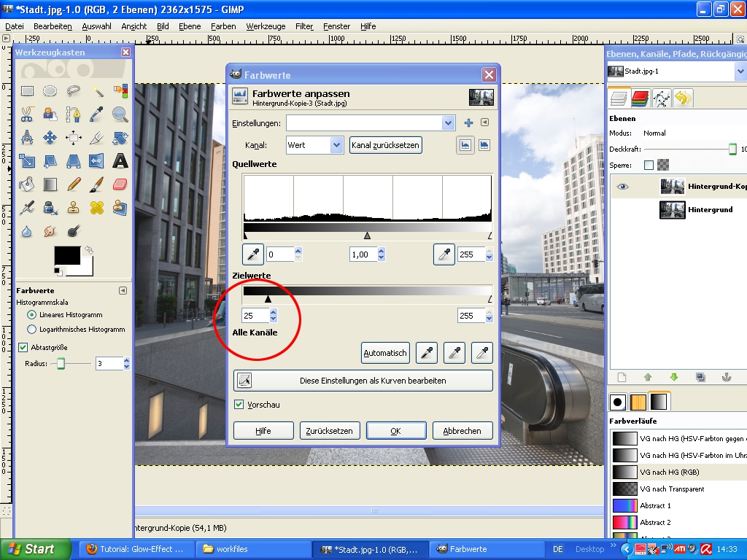Image resolution: width=747 pixels, height=560 pixels.
Task: Increase the gamma 1,00 spinner
Action: tap(381, 251)
